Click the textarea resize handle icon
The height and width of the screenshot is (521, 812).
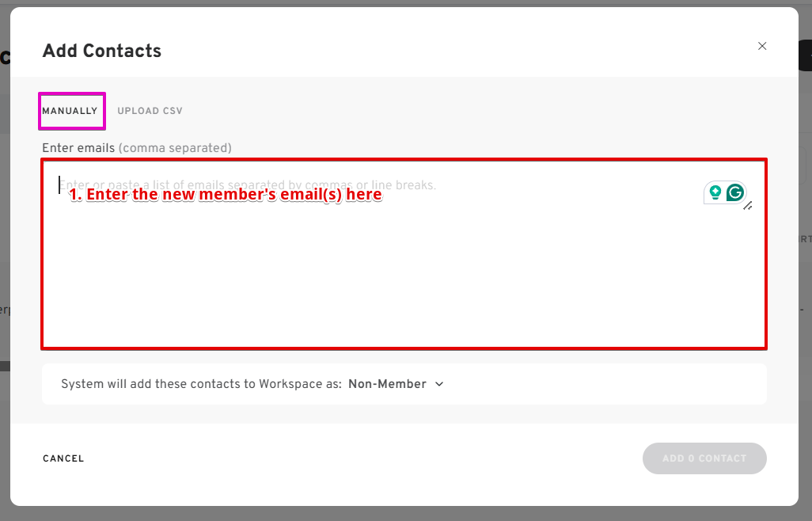click(748, 206)
